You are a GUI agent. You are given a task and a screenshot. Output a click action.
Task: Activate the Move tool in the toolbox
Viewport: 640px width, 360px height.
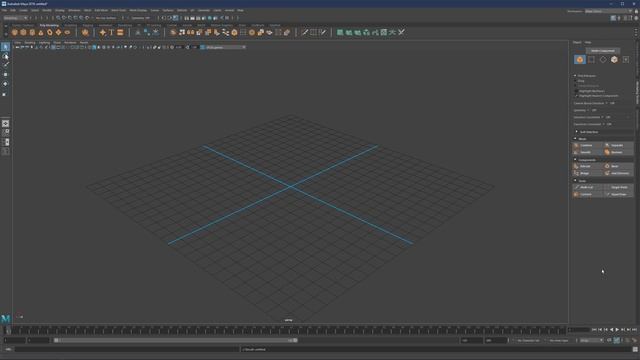click(5, 74)
